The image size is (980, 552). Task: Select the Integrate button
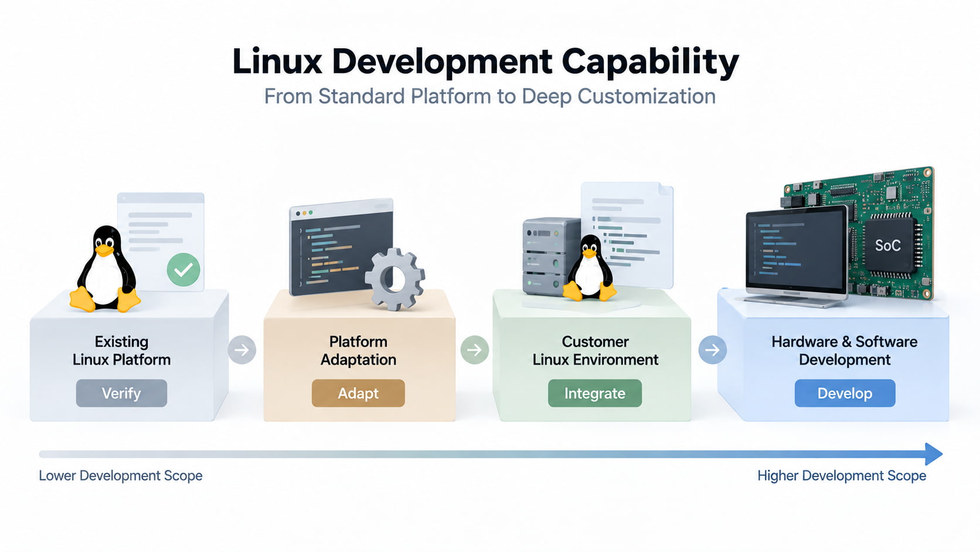click(x=595, y=393)
